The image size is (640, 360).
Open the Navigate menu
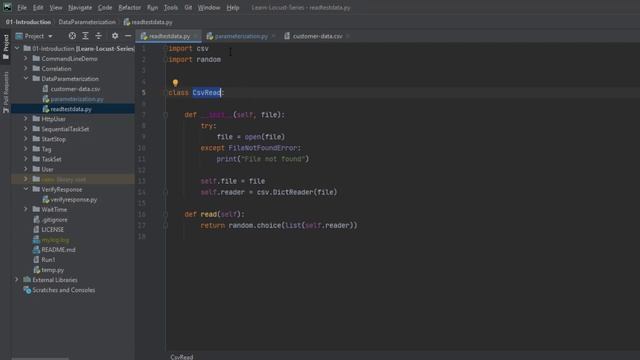pos(80,8)
